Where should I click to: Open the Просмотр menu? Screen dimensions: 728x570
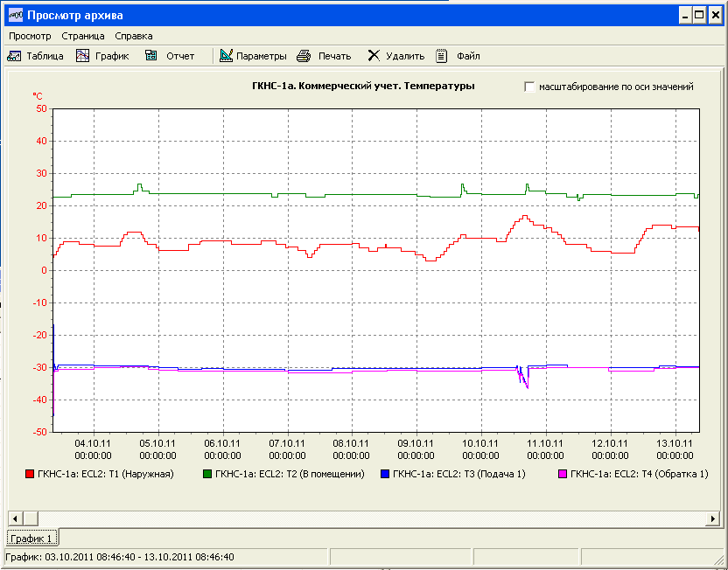[30, 36]
